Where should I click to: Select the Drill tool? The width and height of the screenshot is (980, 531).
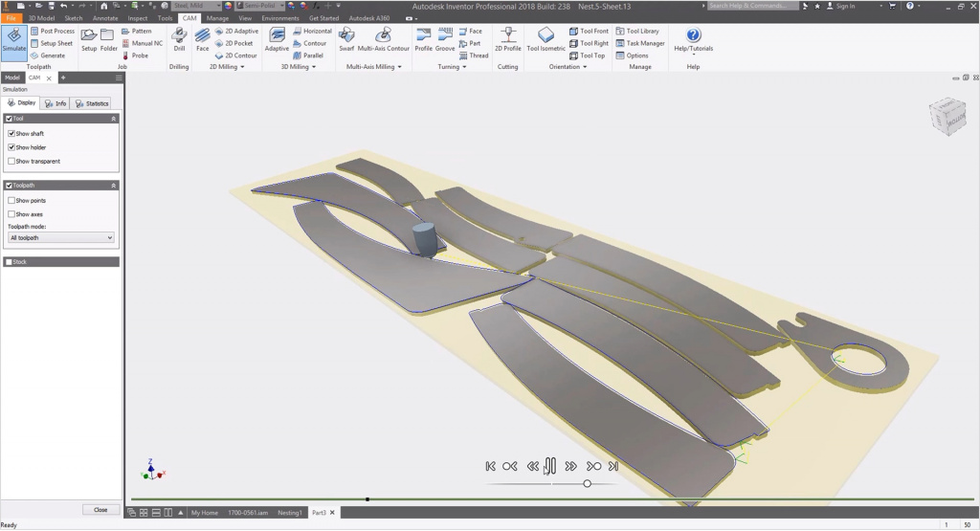click(x=179, y=39)
